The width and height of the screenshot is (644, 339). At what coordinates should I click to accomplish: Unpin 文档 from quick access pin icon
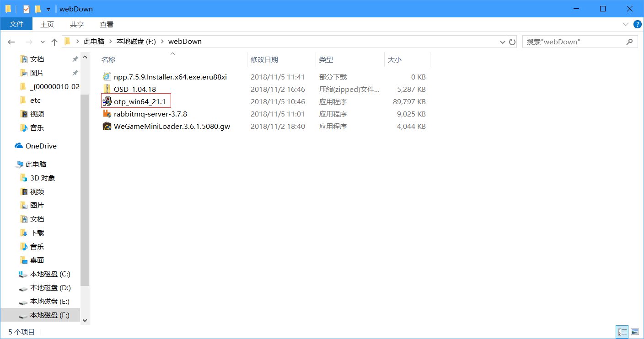pyautogui.click(x=75, y=59)
